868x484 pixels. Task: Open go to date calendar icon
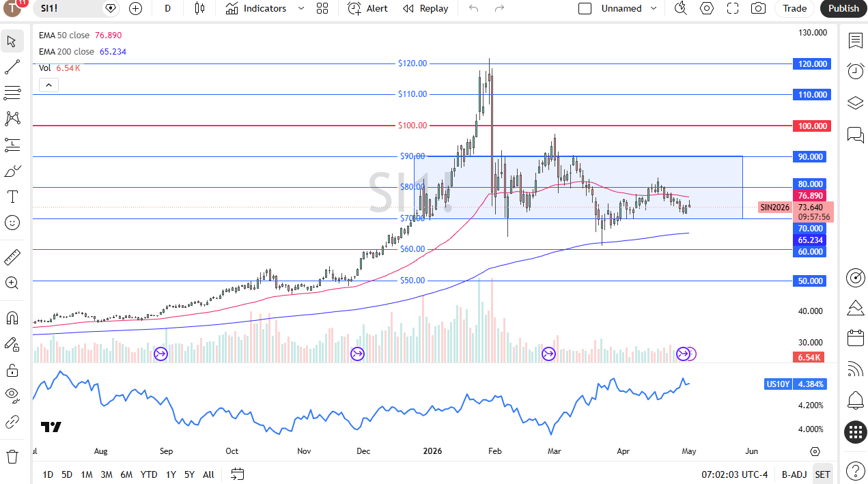coord(237,474)
